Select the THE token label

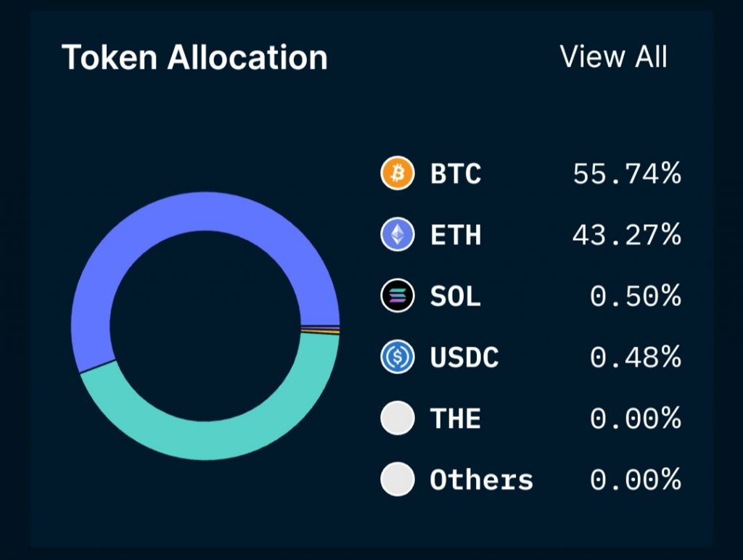tap(456, 419)
